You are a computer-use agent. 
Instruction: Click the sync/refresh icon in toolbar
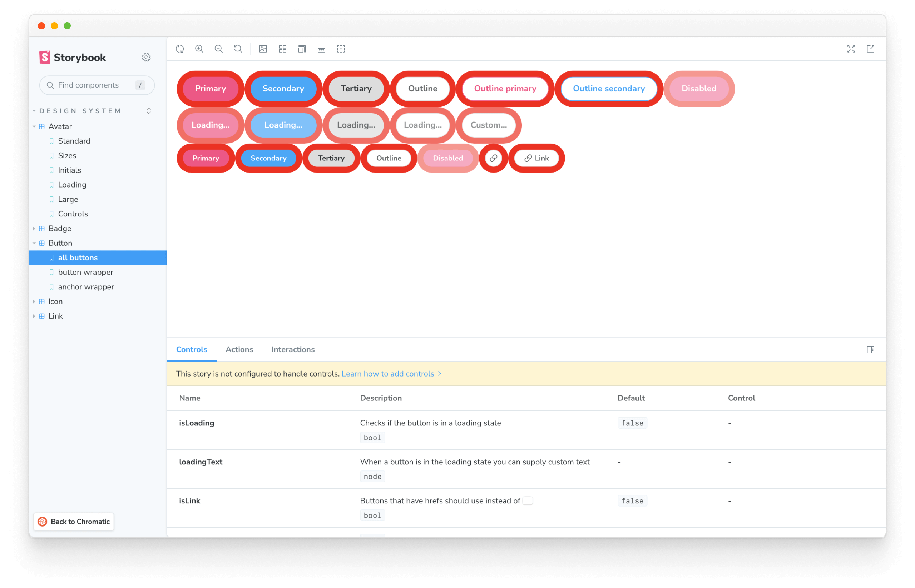[180, 49]
